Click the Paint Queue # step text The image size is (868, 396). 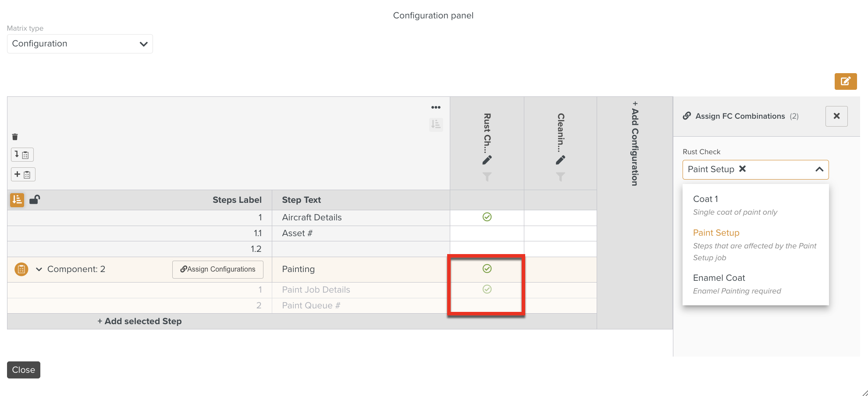pos(311,305)
